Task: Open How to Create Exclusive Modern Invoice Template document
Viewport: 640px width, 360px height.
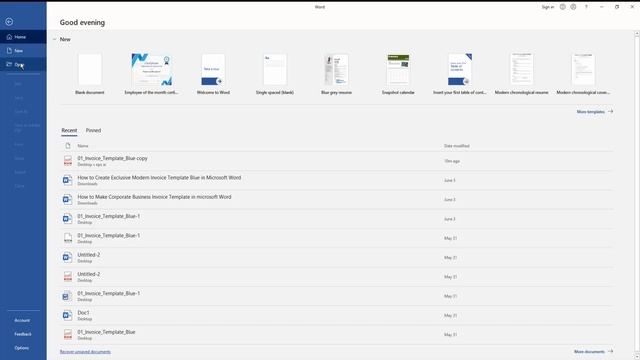Action: click(336, 180)
